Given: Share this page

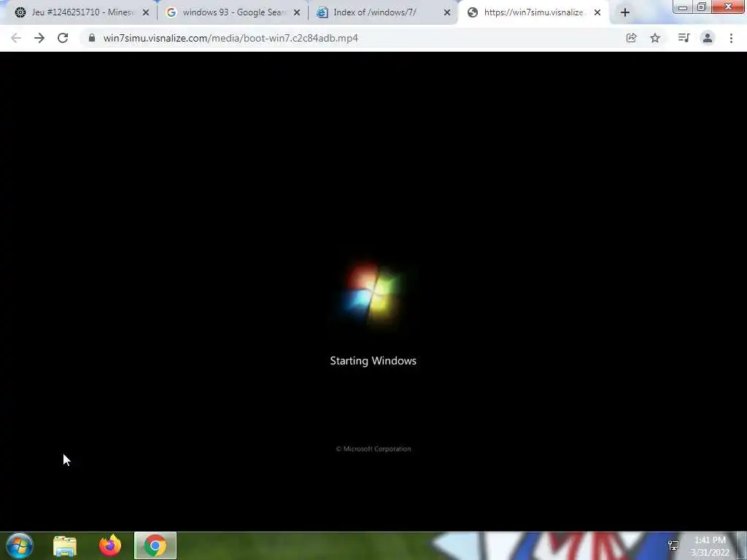Looking at the screenshot, I should (631, 38).
